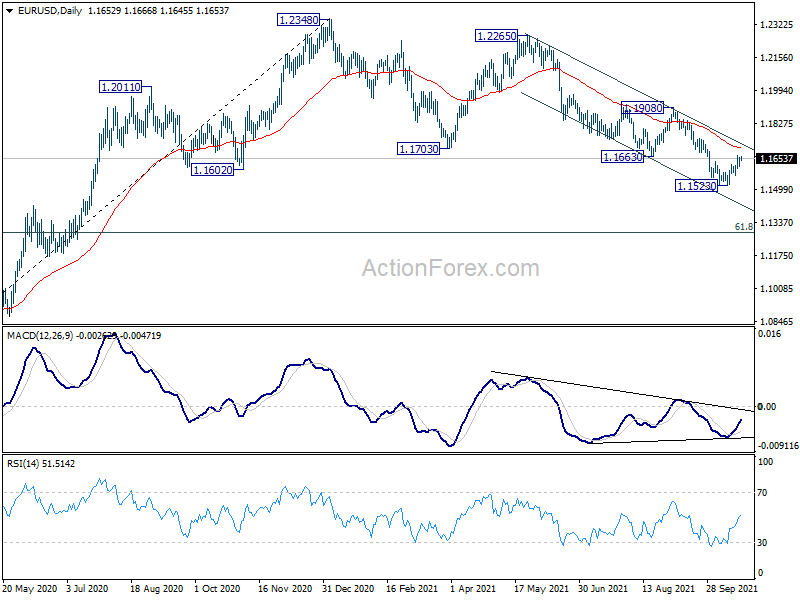This screenshot has height=600, width=800.
Task: Select the 1.22650 price label
Action: 496,36
